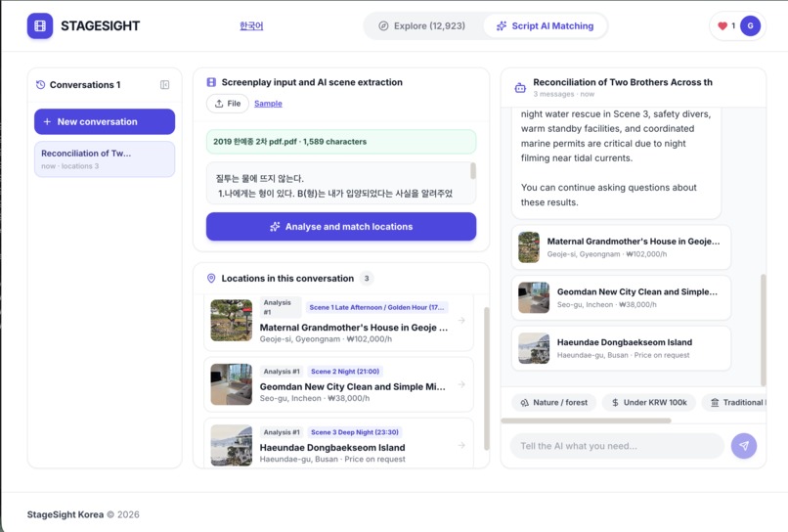Apply the Traditional suggestion chip
This screenshot has width=788, height=532.
[x=734, y=402]
